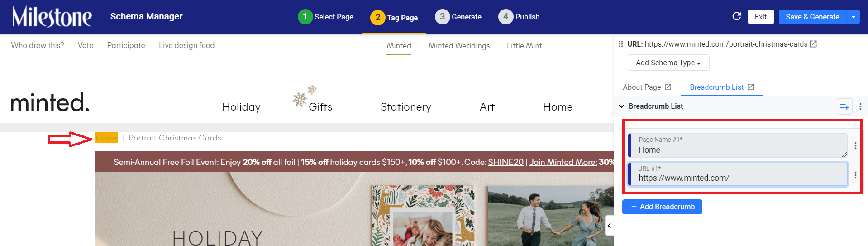This screenshot has height=246, width=868.
Task: Click the Exit button
Action: 761,17
